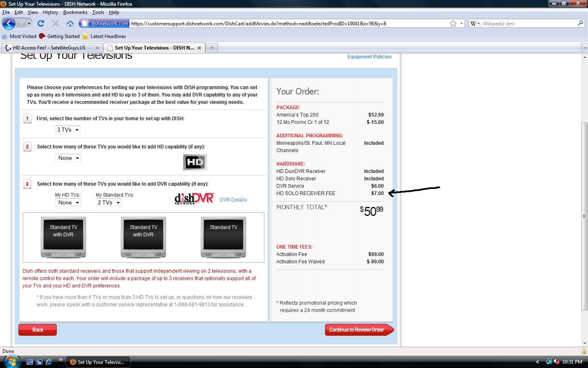Open the My Standard TVs DVR dropdown
Image resolution: width=588 pixels, height=368 pixels.
click(109, 202)
